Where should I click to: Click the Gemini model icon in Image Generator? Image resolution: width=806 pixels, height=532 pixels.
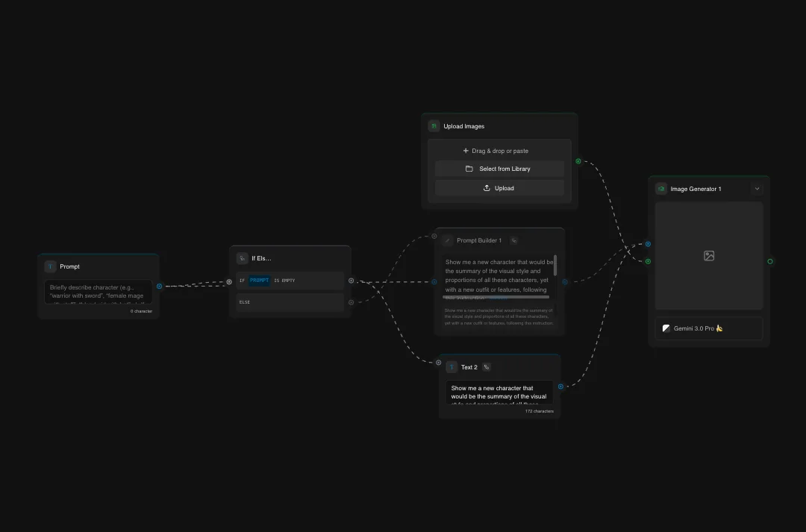[665, 328]
